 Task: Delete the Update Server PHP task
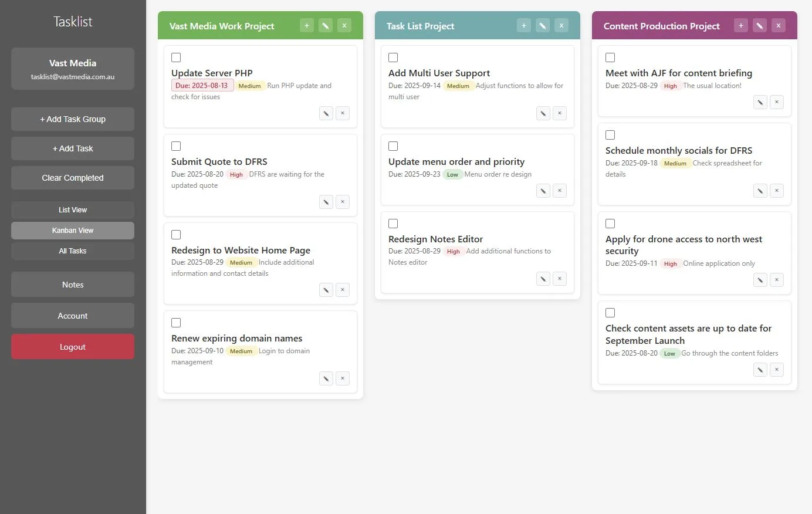point(343,113)
